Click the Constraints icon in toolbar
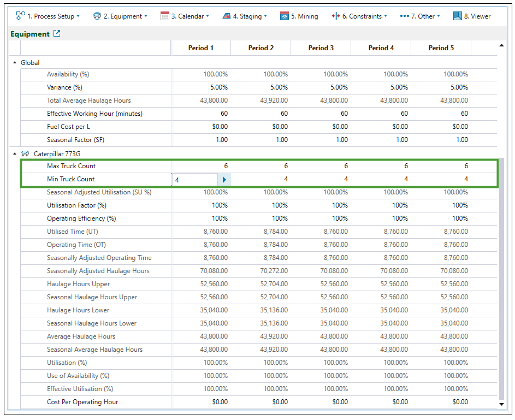The height and width of the screenshot is (420, 515). click(335, 16)
